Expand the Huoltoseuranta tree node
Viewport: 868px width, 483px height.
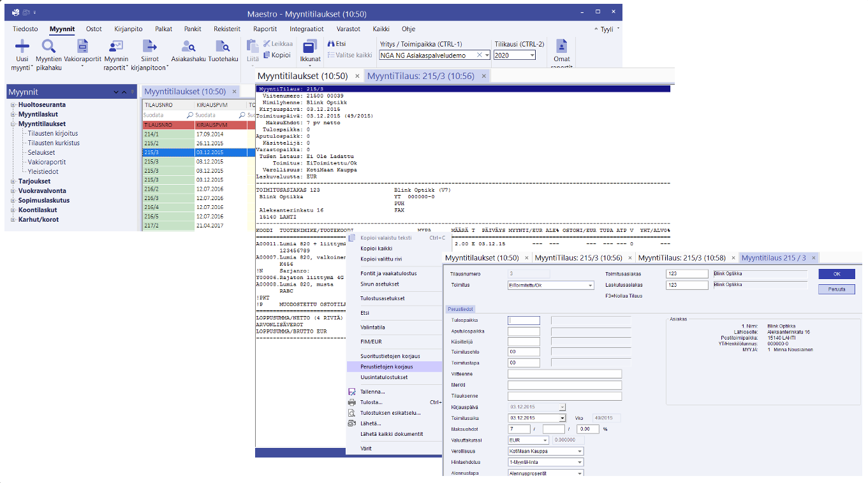coord(13,105)
